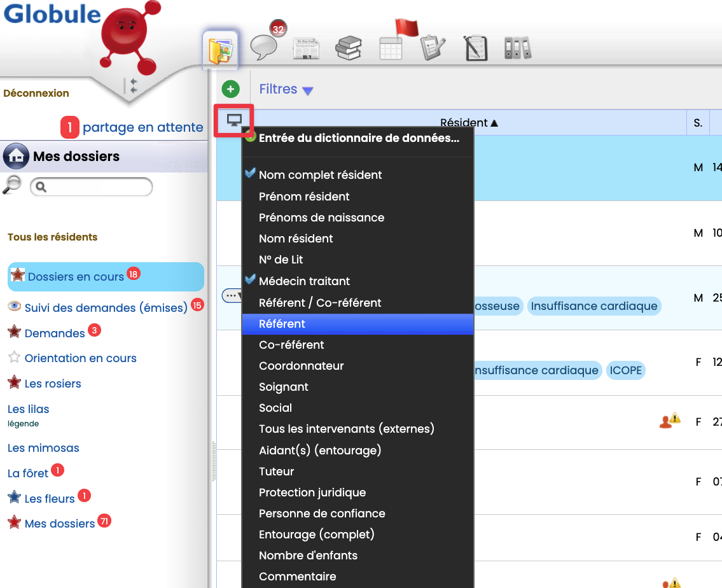Image resolution: width=722 pixels, height=588 pixels.
Task: Click Tous les résidents heading
Action: (x=53, y=237)
